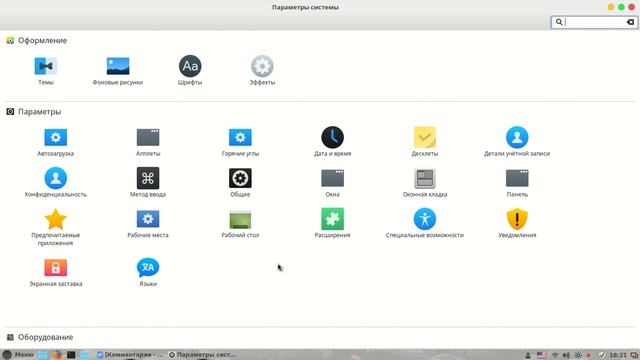Click the Оборудование section heading
Viewport: 640px width, 360px height.
pyautogui.click(x=46, y=337)
